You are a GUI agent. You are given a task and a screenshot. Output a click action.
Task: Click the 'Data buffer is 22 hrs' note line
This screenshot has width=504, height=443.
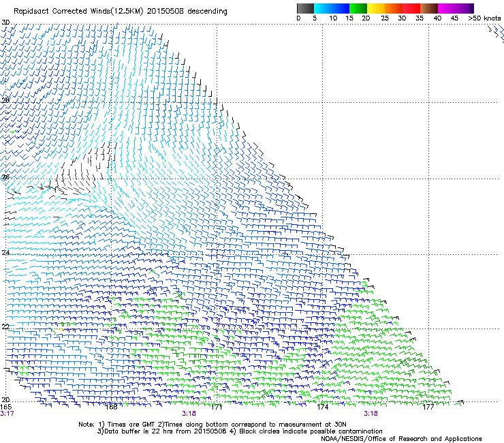240,431
